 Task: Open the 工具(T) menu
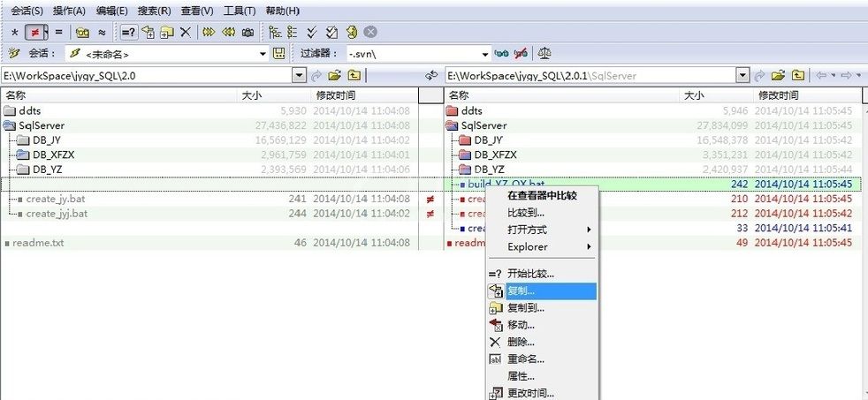pos(240,11)
